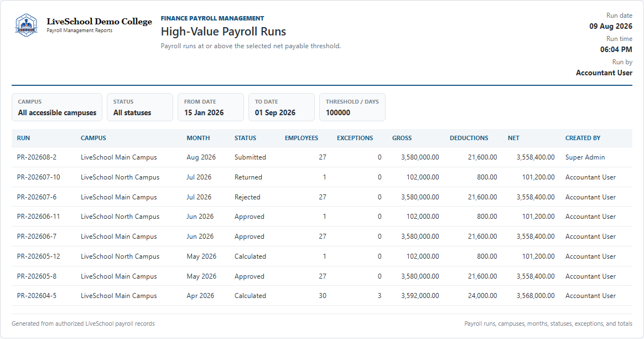Select run PR-202607-10

38,177
